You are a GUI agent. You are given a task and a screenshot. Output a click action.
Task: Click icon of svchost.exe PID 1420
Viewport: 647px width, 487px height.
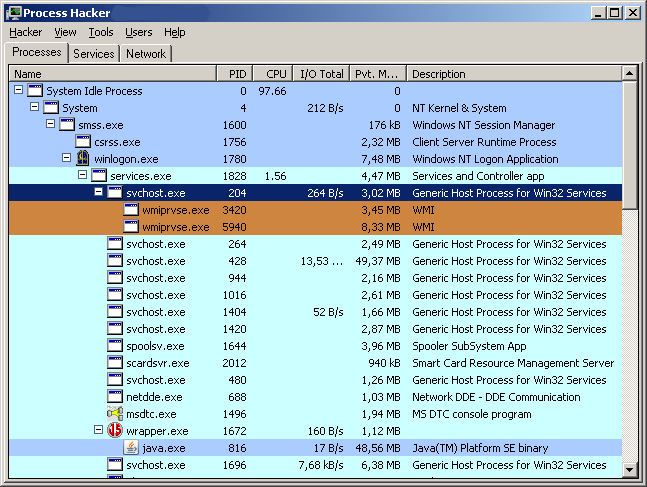[115, 329]
